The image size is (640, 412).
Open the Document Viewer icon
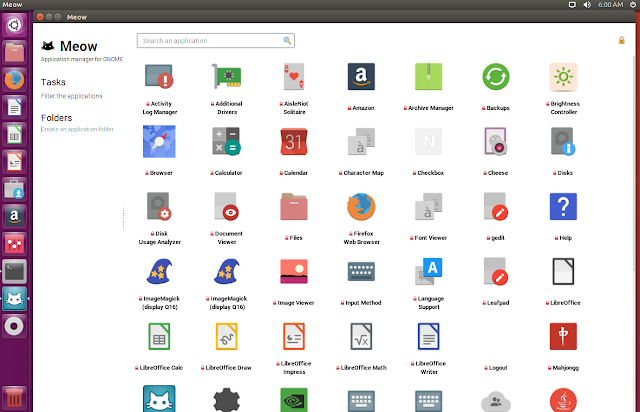(227, 206)
